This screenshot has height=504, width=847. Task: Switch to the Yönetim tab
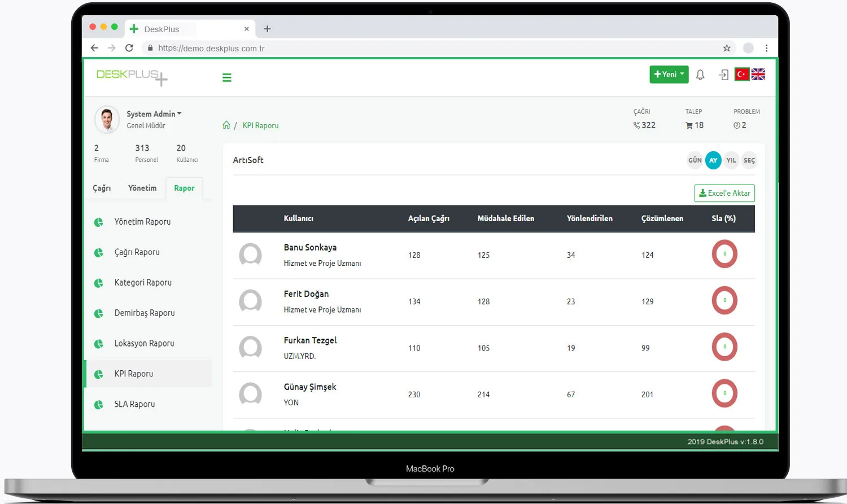[142, 188]
